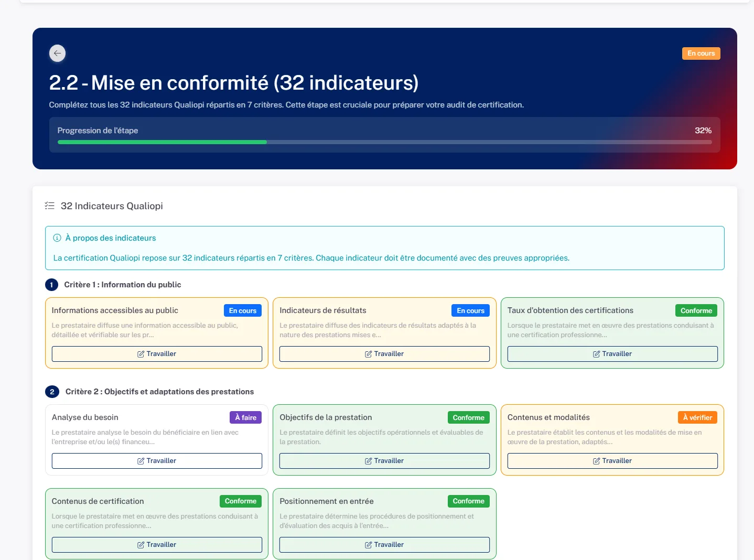Click the À propos des indicateurs label
This screenshot has width=754, height=560.
coord(111,238)
